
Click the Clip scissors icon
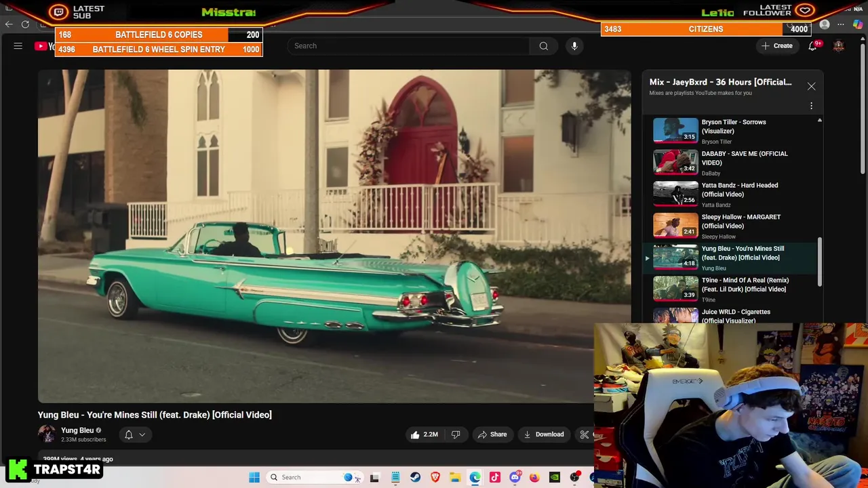pos(585,434)
